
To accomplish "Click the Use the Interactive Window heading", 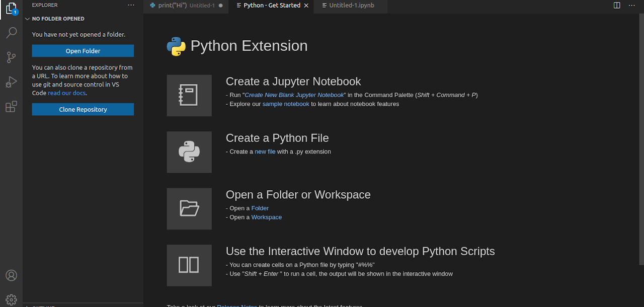I will pos(360,251).
